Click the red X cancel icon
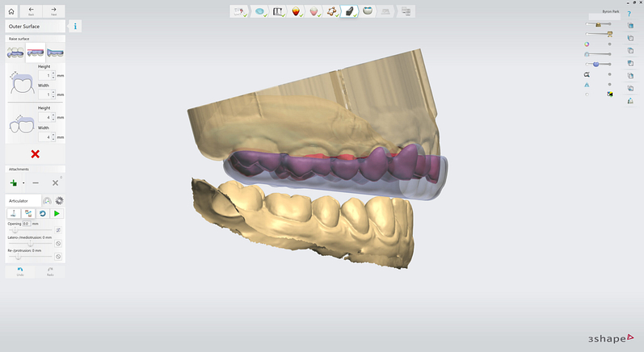This screenshot has height=352, width=644. pos(36,154)
